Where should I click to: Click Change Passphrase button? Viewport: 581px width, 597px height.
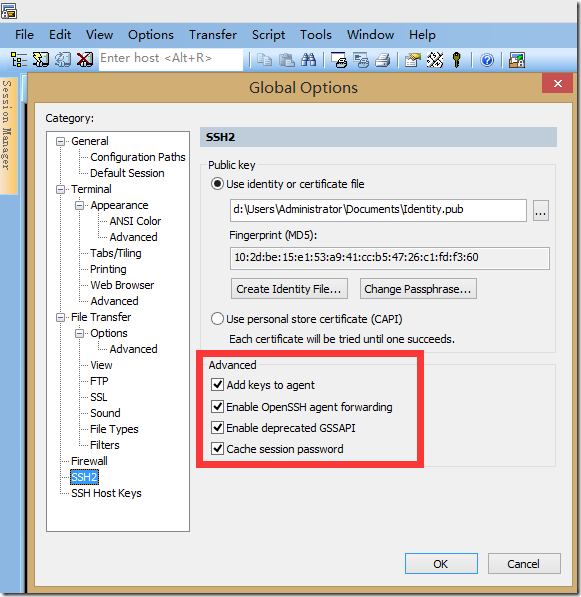tap(418, 289)
